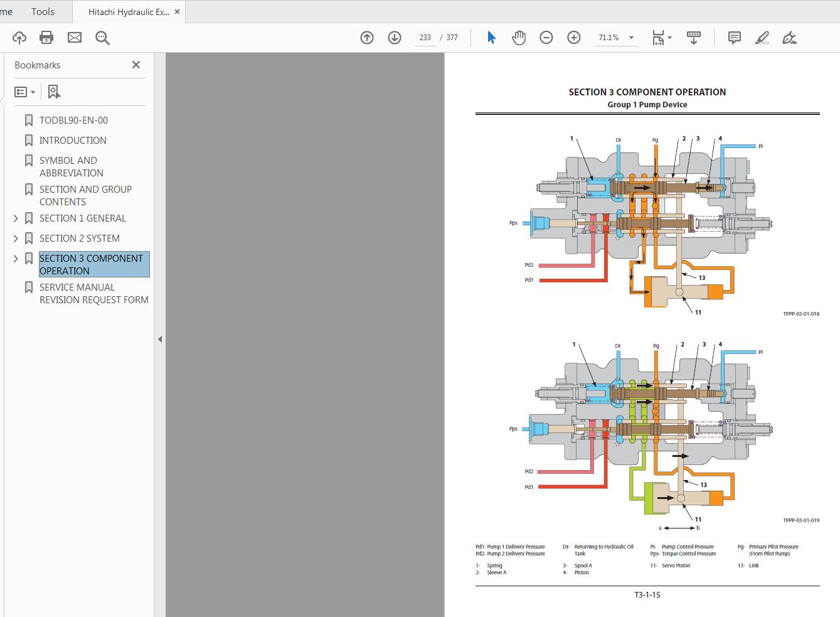Open the find text magnifier tool
The width and height of the screenshot is (840, 617).
pyautogui.click(x=102, y=38)
